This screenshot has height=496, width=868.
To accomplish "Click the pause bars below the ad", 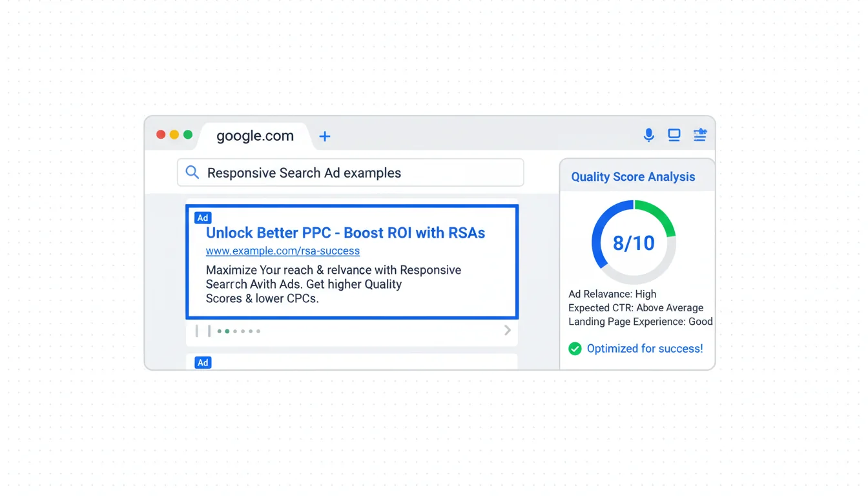I will pyautogui.click(x=203, y=331).
